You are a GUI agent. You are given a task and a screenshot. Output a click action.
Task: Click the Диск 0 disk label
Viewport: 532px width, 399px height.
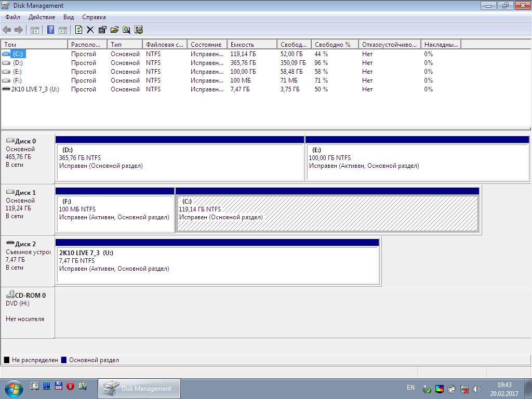coord(25,141)
